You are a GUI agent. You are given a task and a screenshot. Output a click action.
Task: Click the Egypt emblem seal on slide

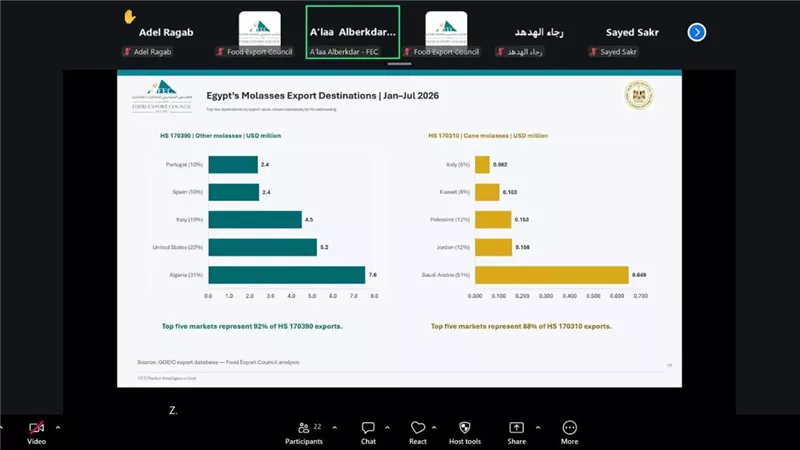[x=638, y=95]
